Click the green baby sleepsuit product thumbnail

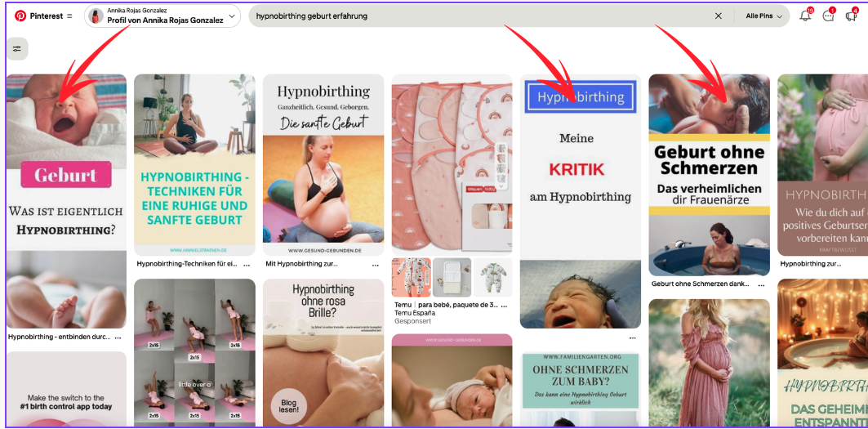492,277
